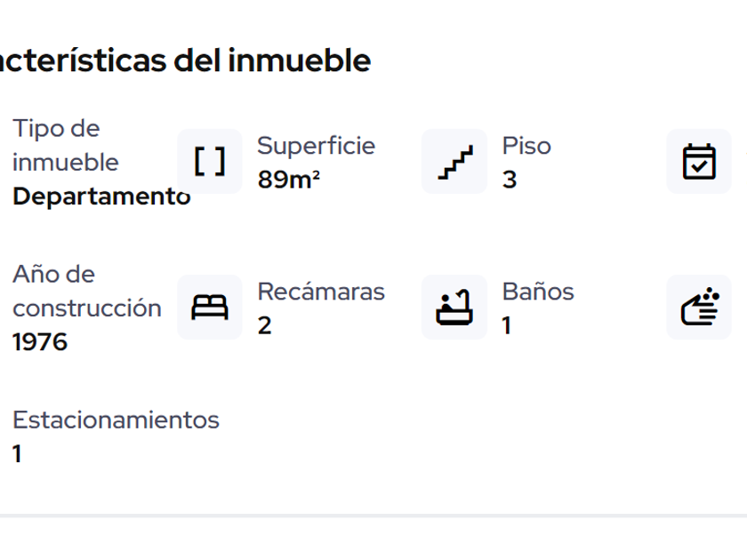Click the Recámaras label
The height and width of the screenshot is (560, 747).
click(321, 292)
